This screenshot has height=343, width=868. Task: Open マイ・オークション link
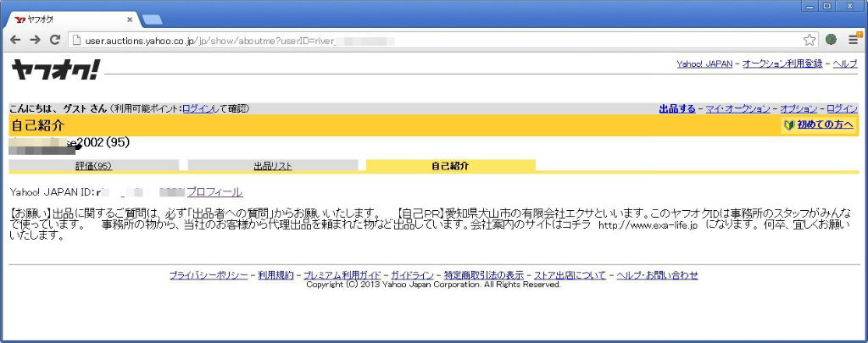tap(737, 109)
